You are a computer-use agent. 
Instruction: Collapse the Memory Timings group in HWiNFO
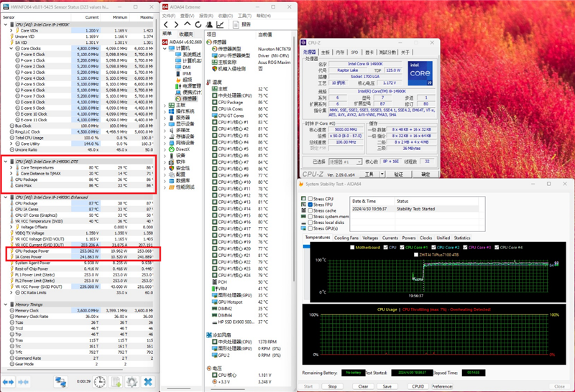(x=6, y=304)
